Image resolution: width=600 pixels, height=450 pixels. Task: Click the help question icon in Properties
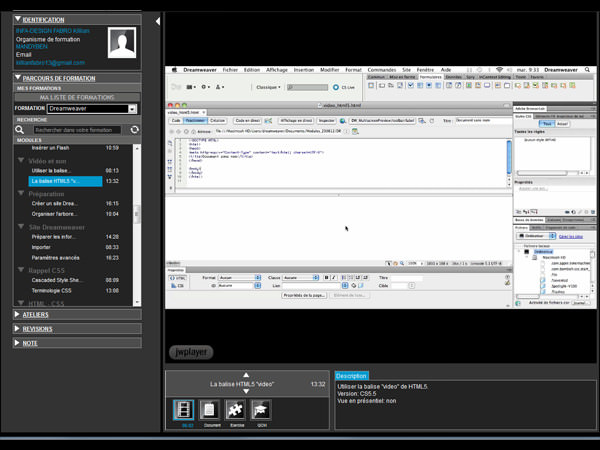[507, 277]
